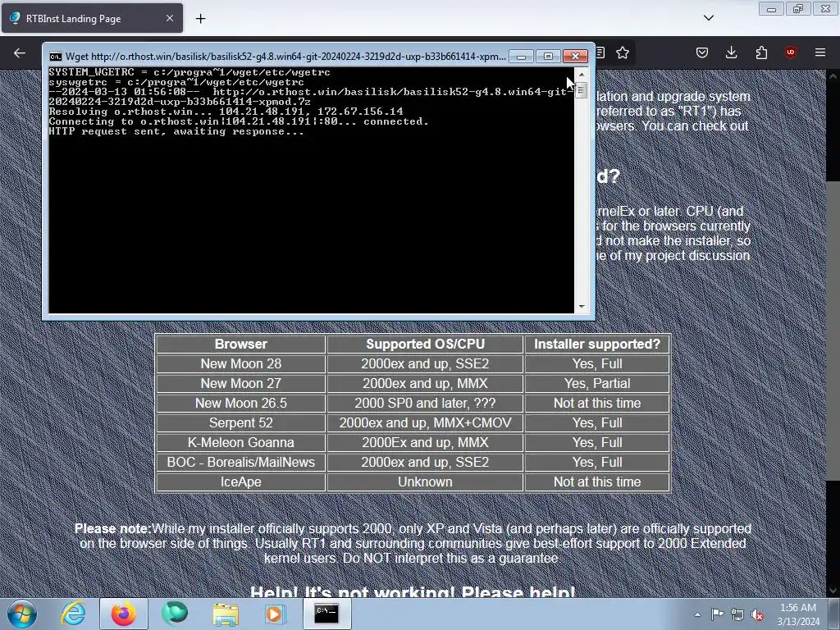Click the BOC - Borealis/MailNews cell
The image size is (840, 630).
click(240, 462)
